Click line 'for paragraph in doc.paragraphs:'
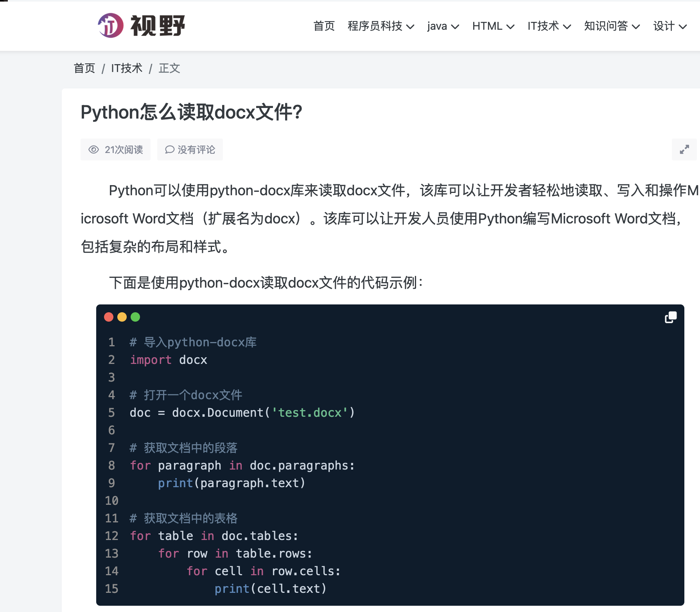Image resolution: width=700 pixels, height=612 pixels. pyautogui.click(x=242, y=466)
